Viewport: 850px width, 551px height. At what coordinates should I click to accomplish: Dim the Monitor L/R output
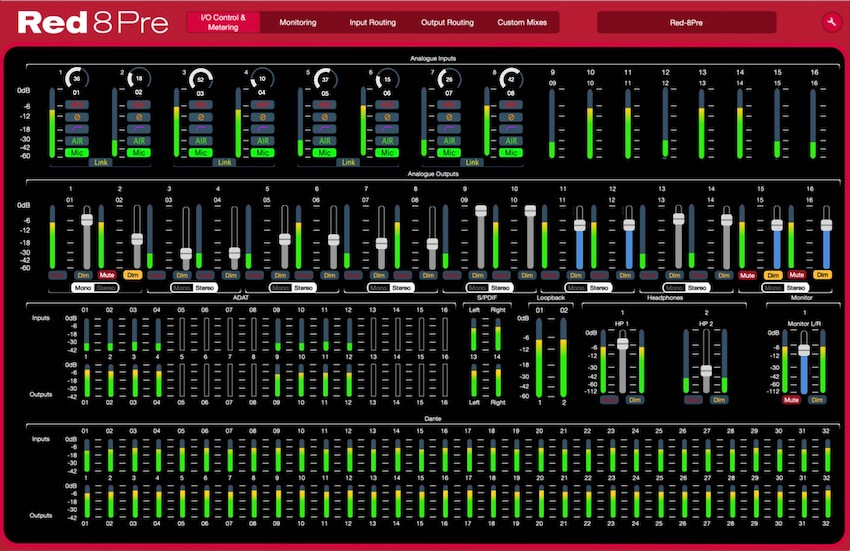tap(817, 400)
